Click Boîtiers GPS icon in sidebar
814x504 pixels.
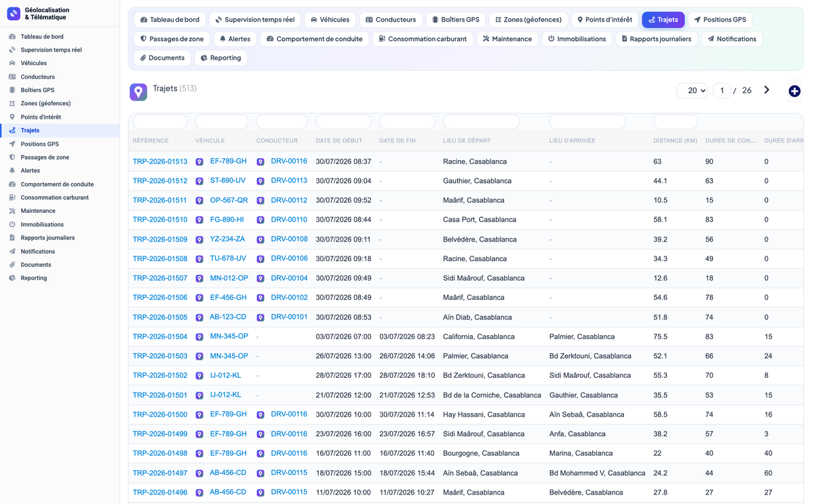(12, 90)
